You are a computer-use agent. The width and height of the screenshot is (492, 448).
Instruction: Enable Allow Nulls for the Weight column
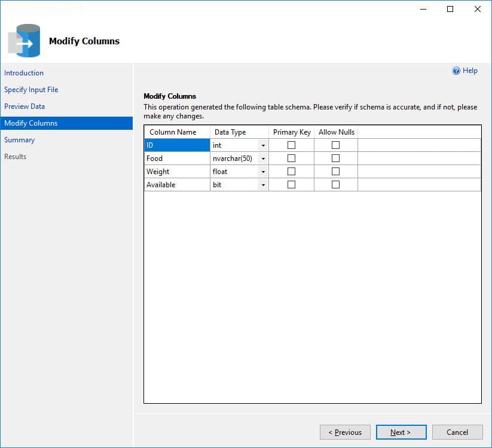335,172
